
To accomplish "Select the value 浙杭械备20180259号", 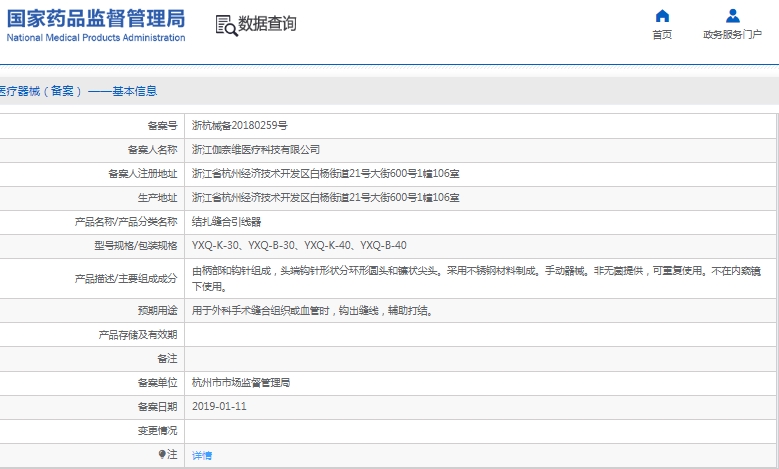I will tap(240, 126).
